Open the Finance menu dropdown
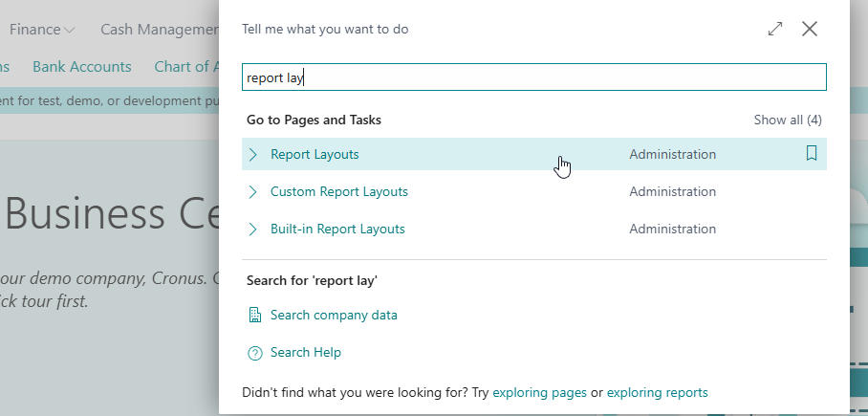Viewport: 868px width, 416px height. point(42,30)
